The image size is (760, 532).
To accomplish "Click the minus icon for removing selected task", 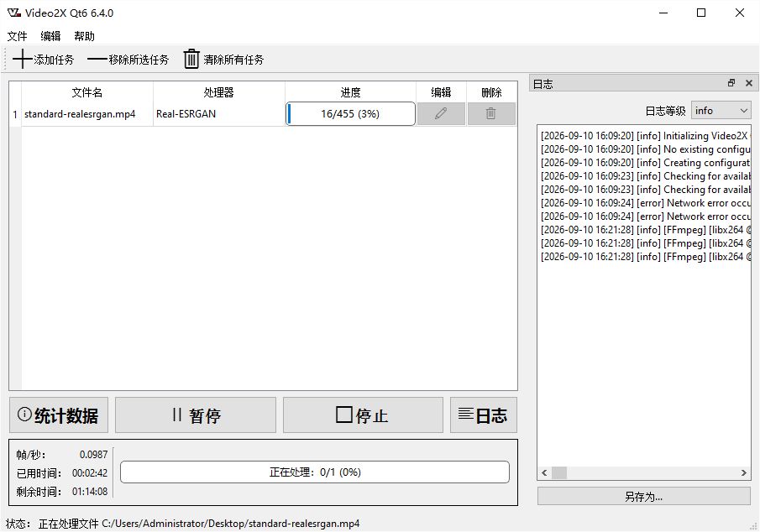I will point(97,59).
